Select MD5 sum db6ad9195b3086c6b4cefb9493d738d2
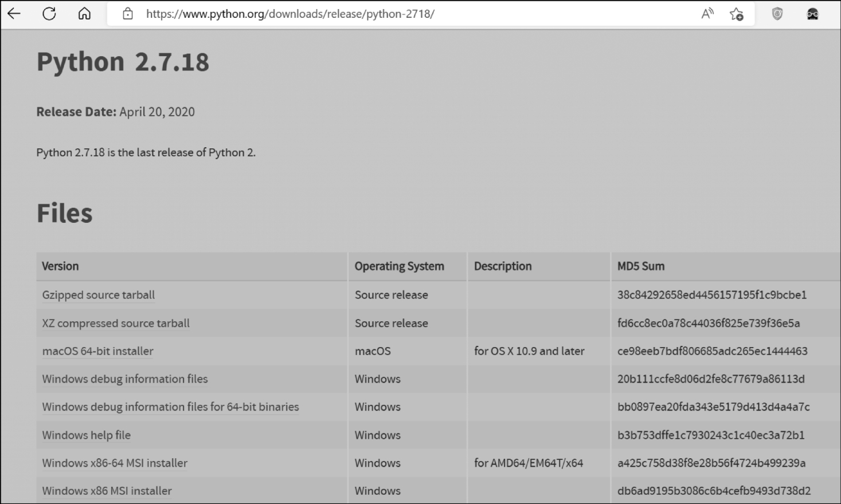The height and width of the screenshot is (504, 841). point(714,491)
